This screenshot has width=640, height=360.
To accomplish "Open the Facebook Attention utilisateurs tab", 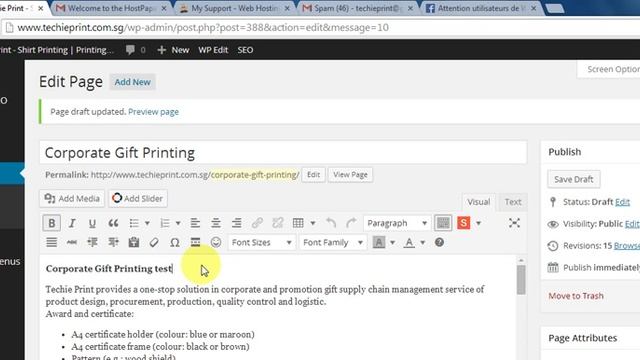I will coord(481,8).
